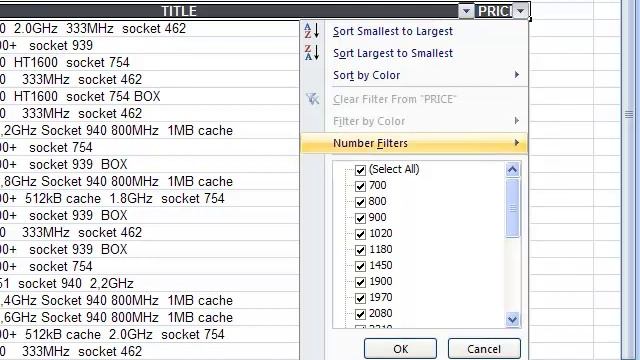The width and height of the screenshot is (640, 360).
Task: Uncheck the 900 price checkbox
Action: coord(360,218)
